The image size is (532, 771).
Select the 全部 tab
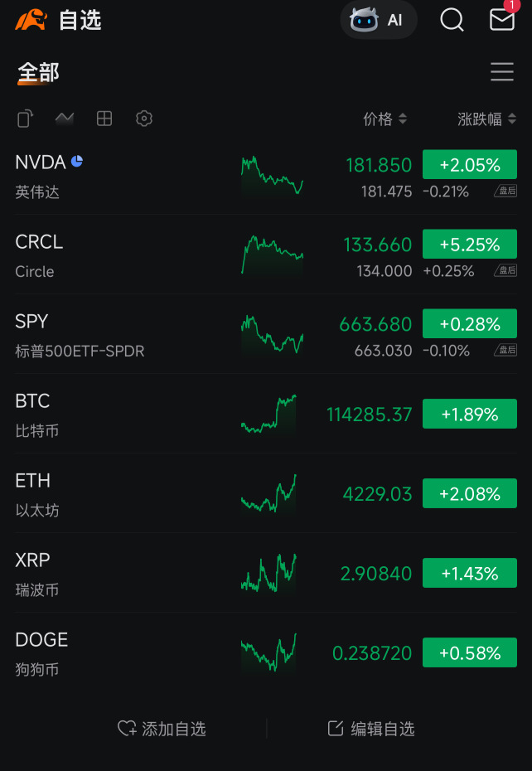point(38,73)
